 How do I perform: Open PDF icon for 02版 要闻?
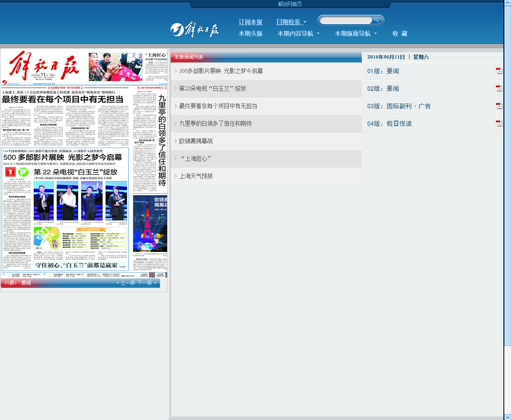click(x=499, y=88)
